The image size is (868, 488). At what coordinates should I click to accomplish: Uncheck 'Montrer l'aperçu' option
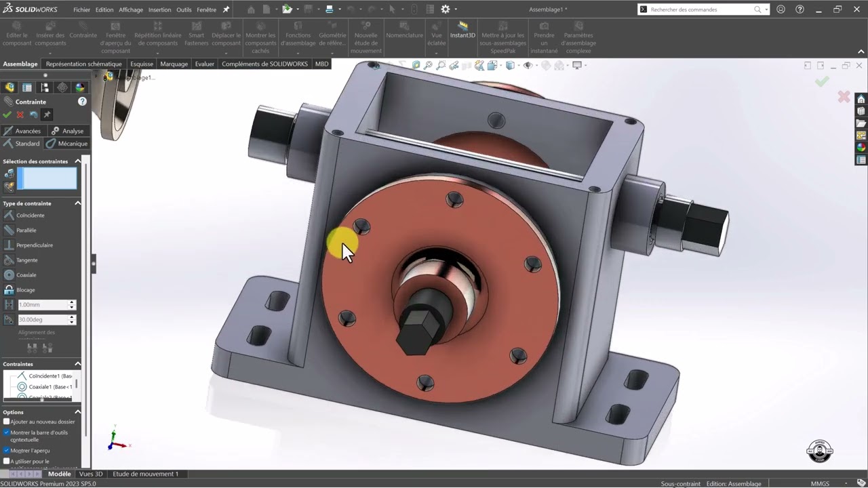coord(7,451)
